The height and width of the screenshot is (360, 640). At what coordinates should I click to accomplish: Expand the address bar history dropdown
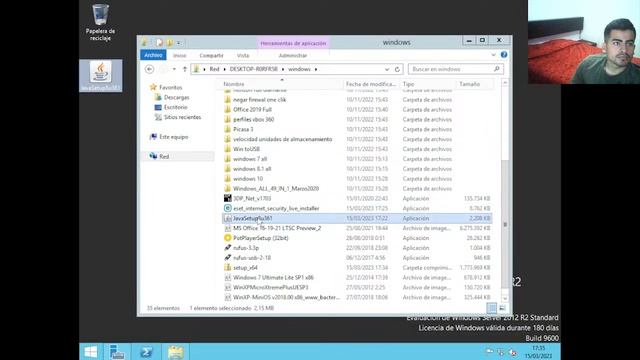[x=387, y=69]
